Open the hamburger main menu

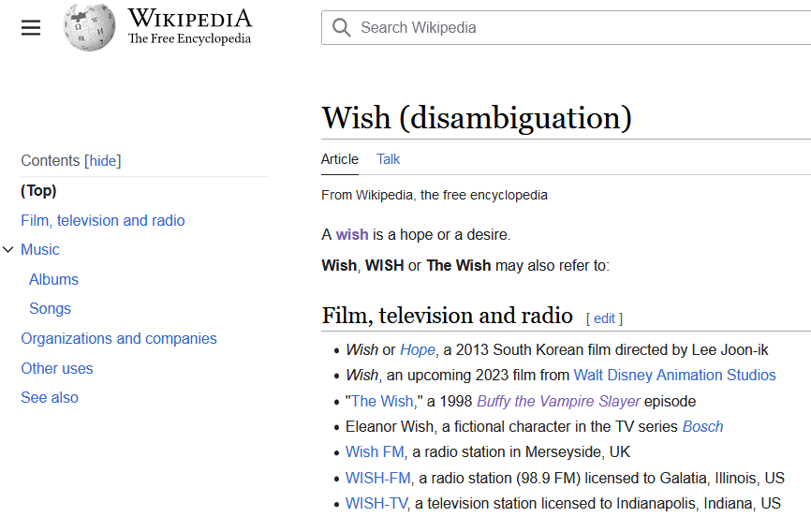tap(31, 27)
